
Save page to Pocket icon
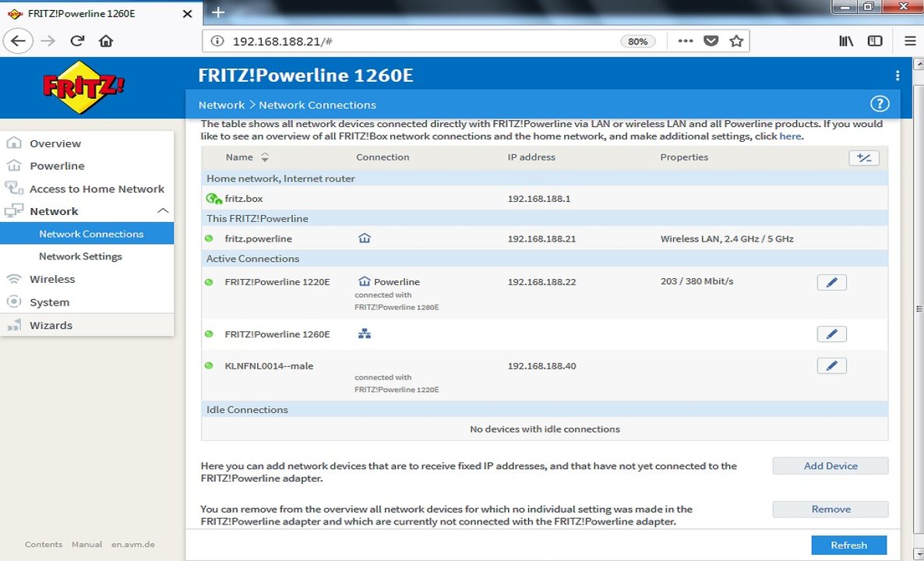(x=711, y=41)
